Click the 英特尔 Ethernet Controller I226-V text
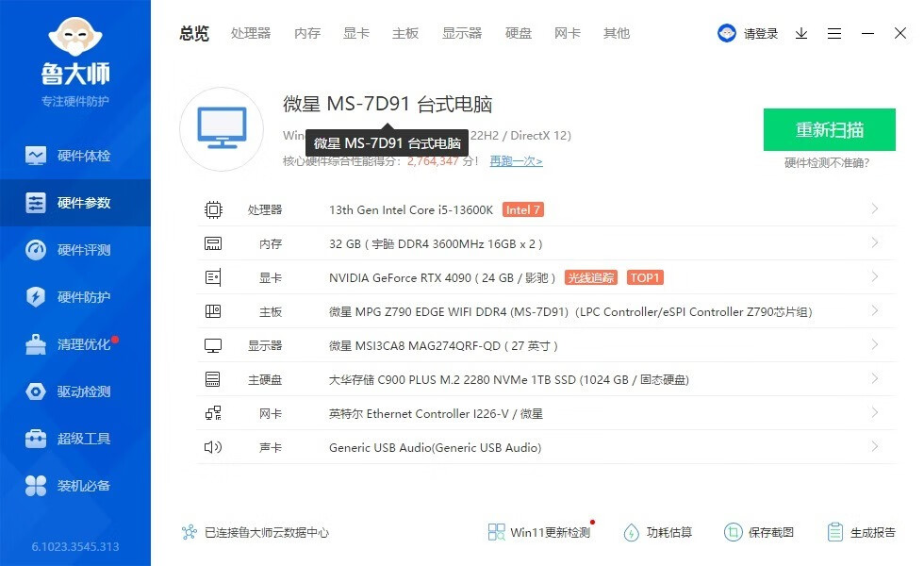Viewport: 924px width, 566px height. pos(419,414)
